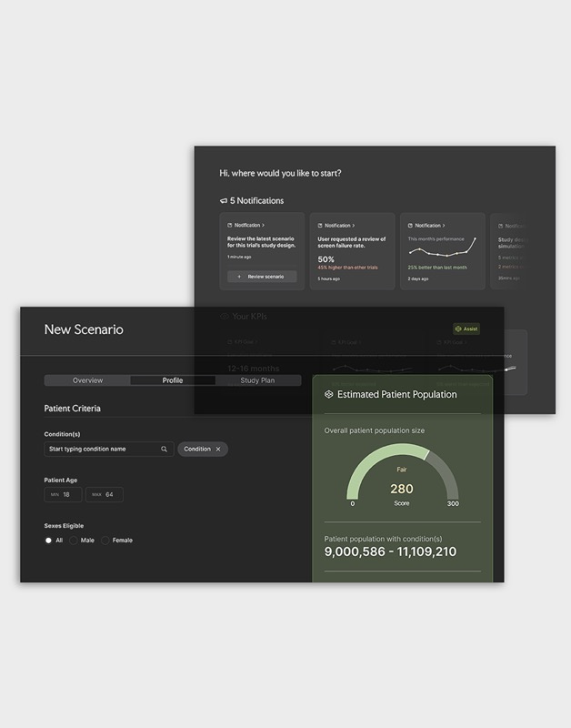Click the search magnifier in the condition field
571x728 pixels.
point(165,449)
